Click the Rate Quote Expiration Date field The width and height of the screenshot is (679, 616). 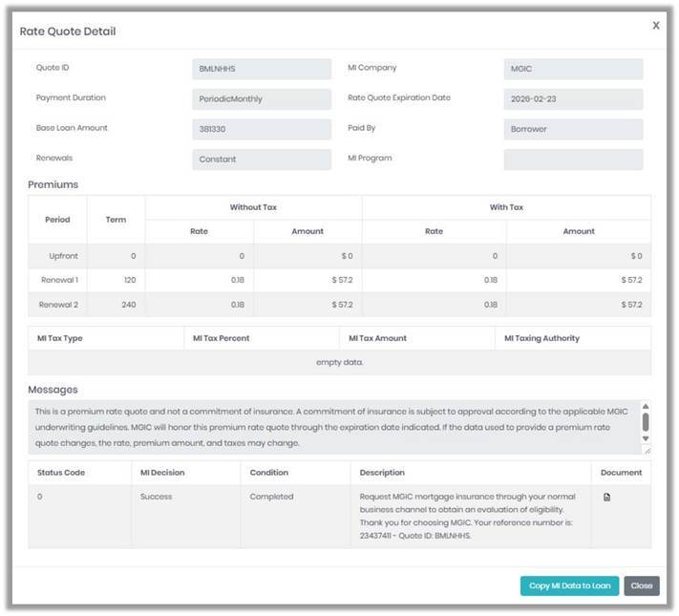[573, 99]
